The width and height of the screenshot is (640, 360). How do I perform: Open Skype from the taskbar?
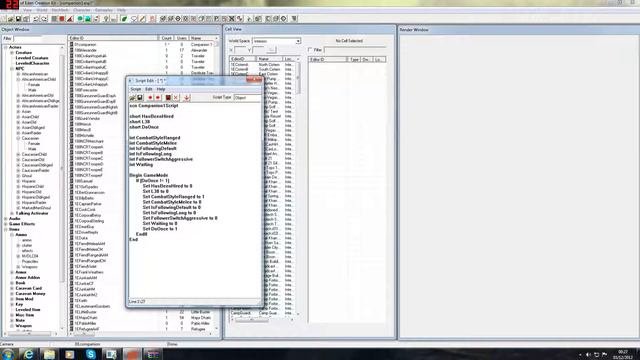(91, 354)
